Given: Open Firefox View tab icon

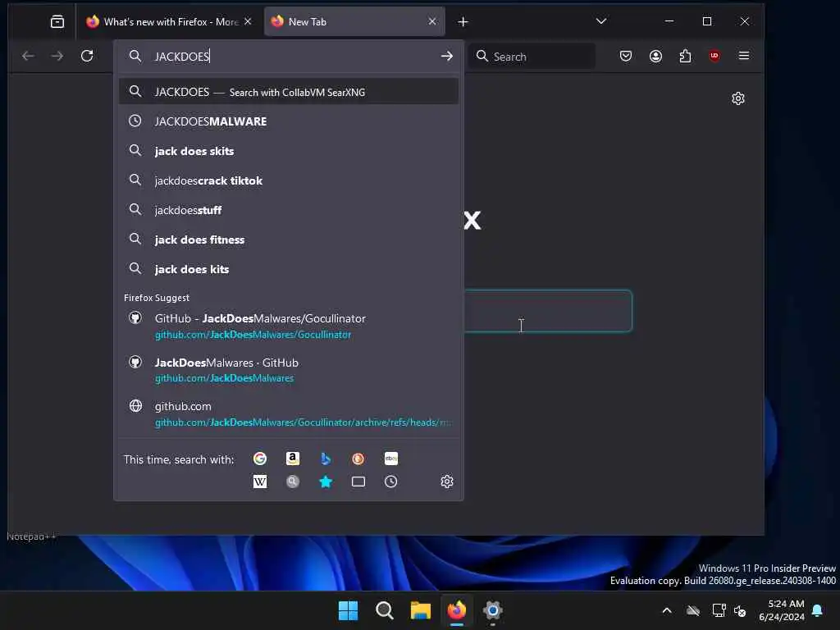Looking at the screenshot, I should pos(57,21).
